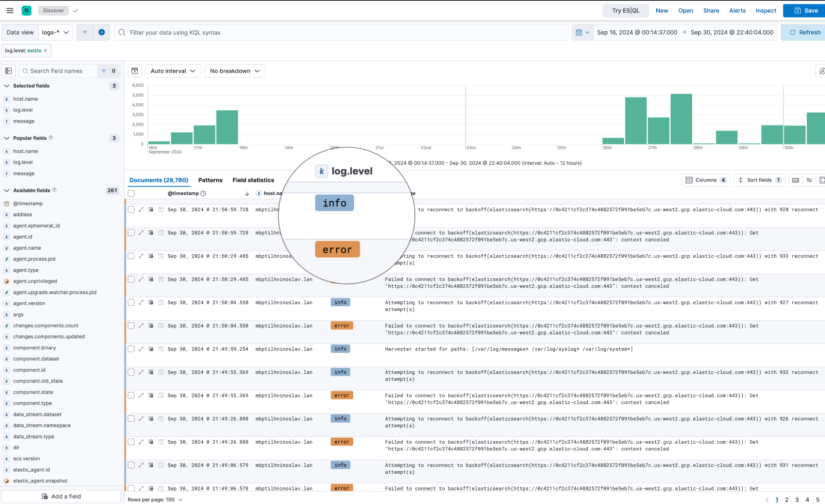The width and height of the screenshot is (825, 504).
Task: Click the Try ES|QL button
Action: coord(625,10)
